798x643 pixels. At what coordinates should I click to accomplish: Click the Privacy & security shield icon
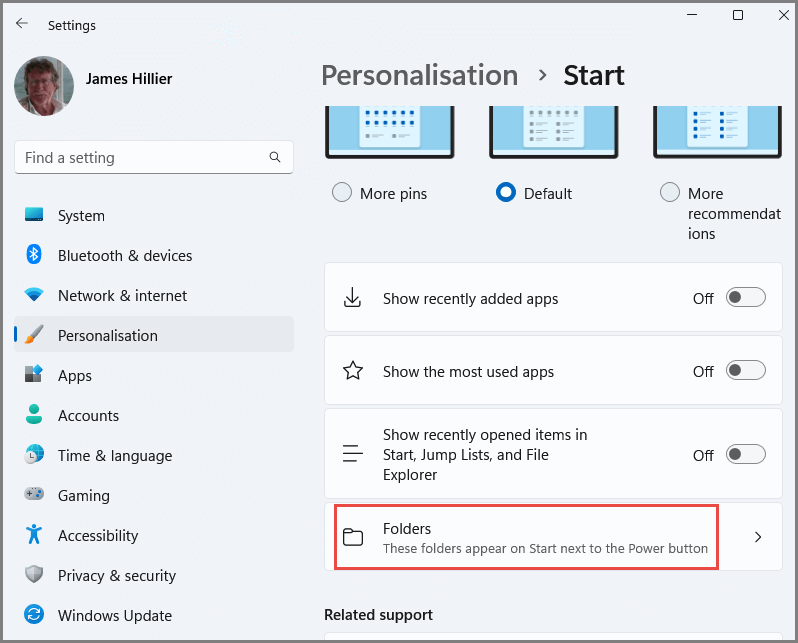pos(34,574)
